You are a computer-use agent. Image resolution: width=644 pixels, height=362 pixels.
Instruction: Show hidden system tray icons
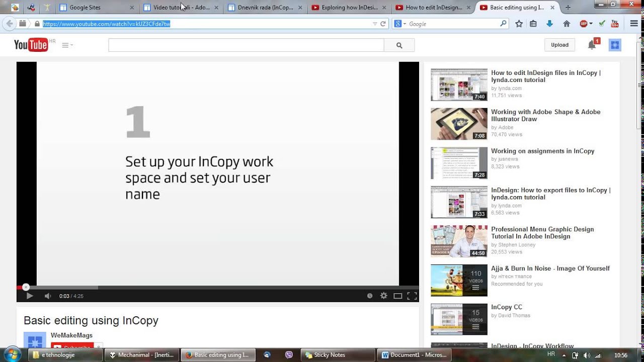pyautogui.click(x=565, y=355)
